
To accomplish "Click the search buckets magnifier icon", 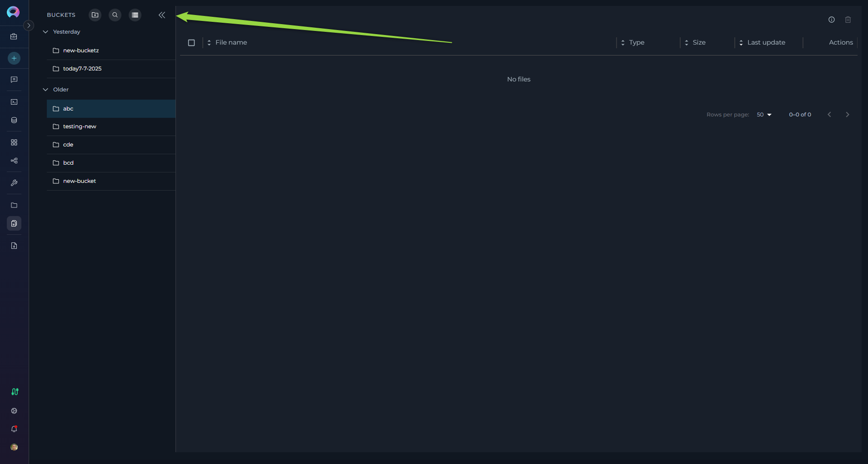I will pyautogui.click(x=115, y=15).
